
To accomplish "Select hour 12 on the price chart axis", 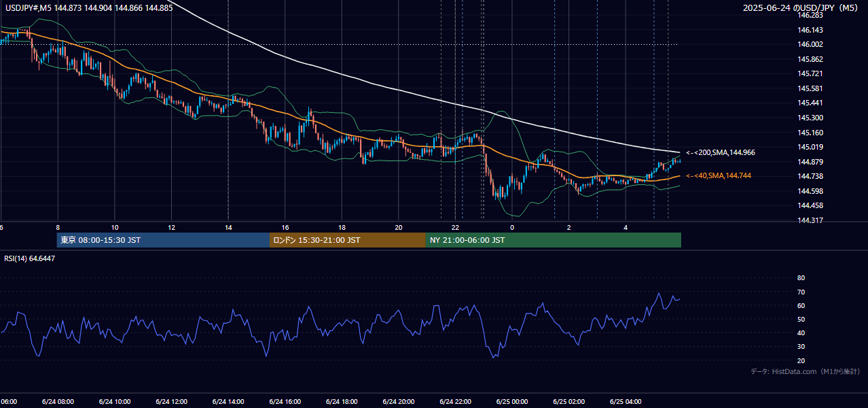I will (x=171, y=227).
